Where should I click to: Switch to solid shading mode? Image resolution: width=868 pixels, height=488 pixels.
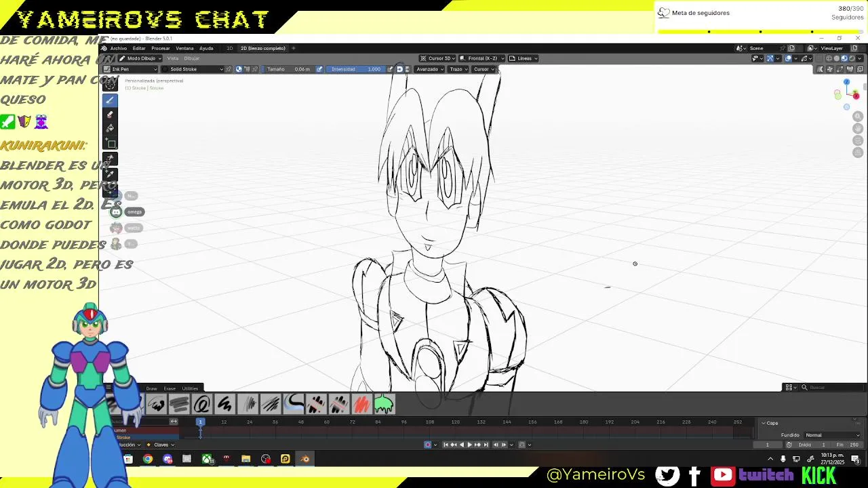pyautogui.click(x=837, y=58)
